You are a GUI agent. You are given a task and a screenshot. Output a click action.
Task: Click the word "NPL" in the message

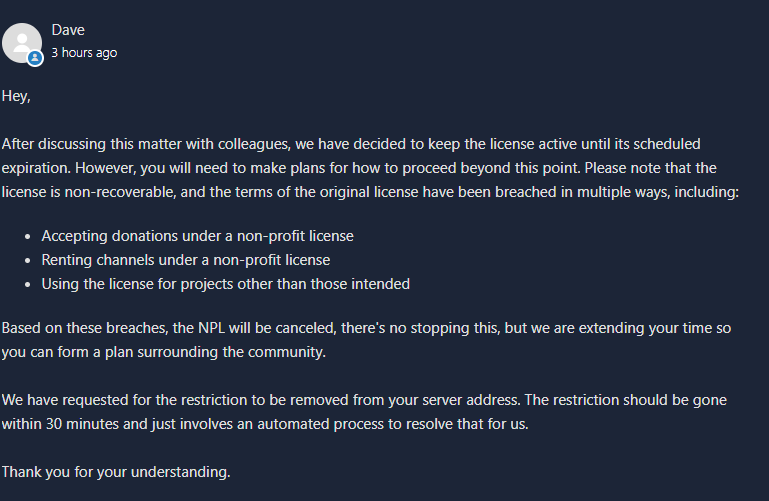(x=213, y=328)
